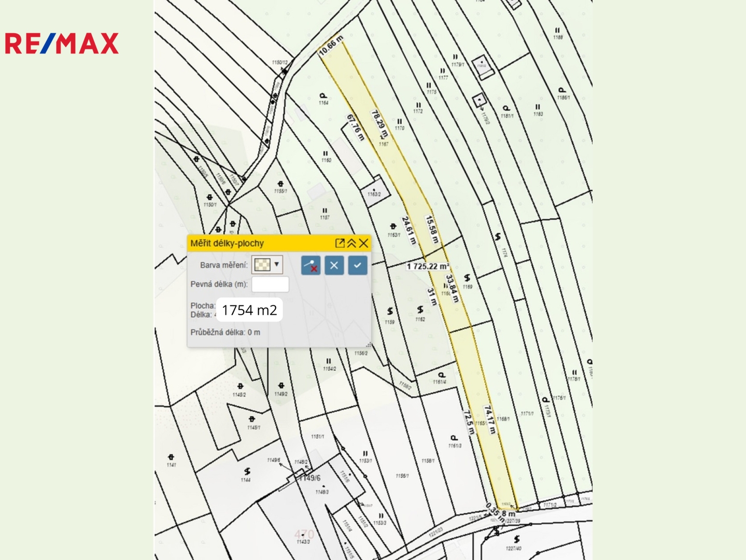The image size is (746, 560).
Task: Click the Měřit délky-plochy title bar
Action: point(259,243)
